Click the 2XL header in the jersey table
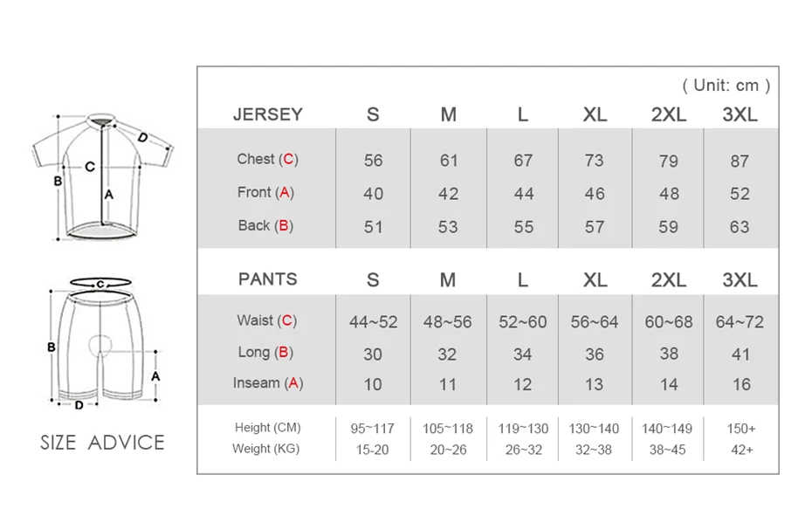 668,115
